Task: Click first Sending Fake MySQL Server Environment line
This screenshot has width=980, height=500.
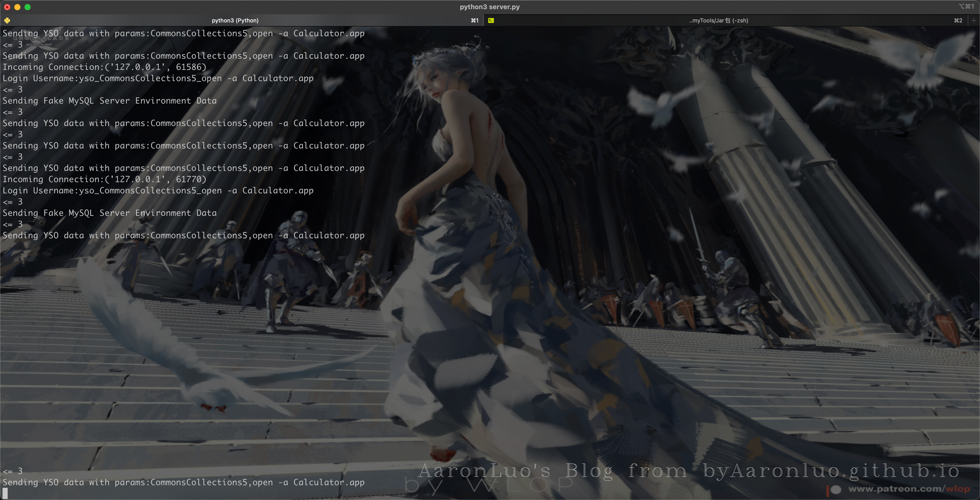Action: click(109, 101)
